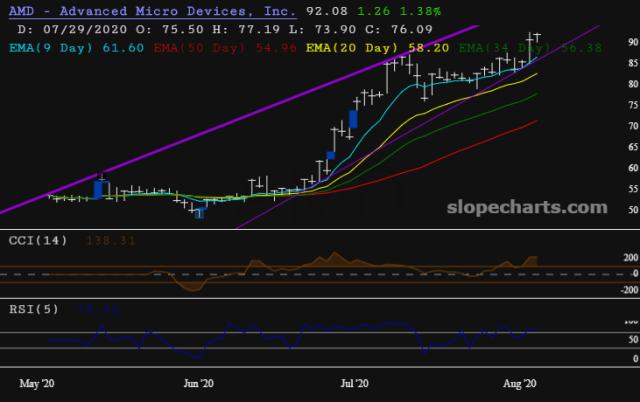This screenshot has width=640, height=402.
Task: Click the last price 92.08
Action: tap(327, 11)
